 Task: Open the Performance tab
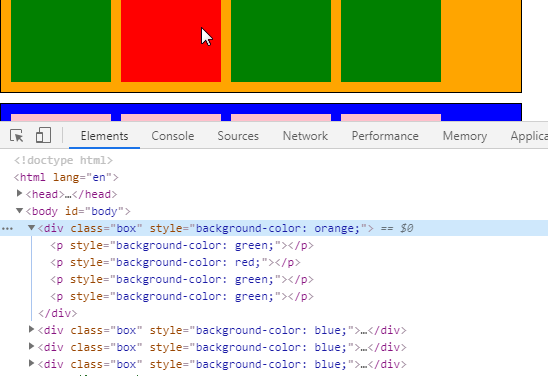pos(385,136)
